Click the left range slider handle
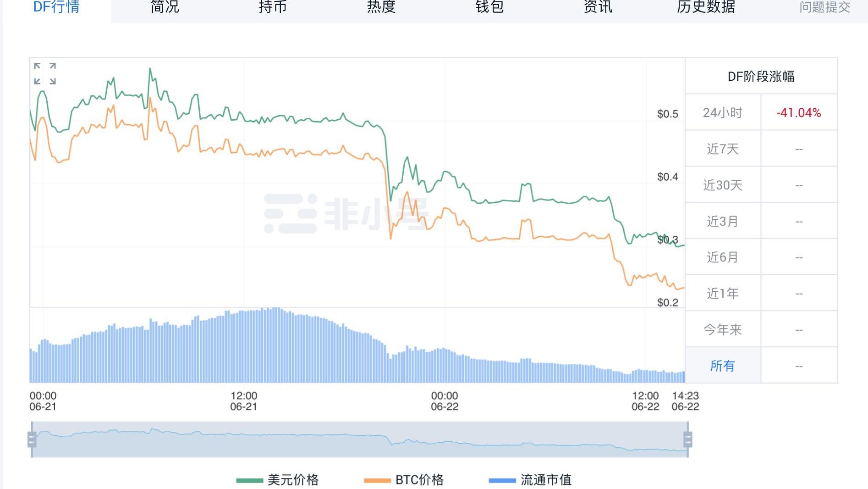Screen dimensions: 868x489 tap(32, 439)
